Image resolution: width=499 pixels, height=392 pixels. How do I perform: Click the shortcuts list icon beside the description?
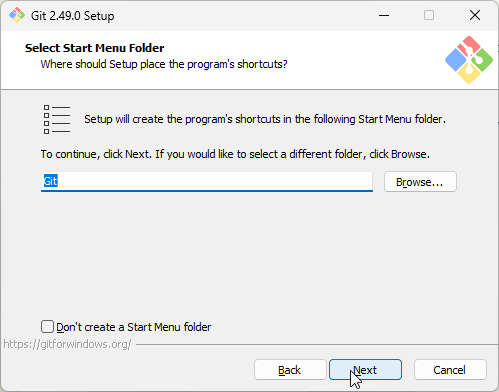pos(57,119)
